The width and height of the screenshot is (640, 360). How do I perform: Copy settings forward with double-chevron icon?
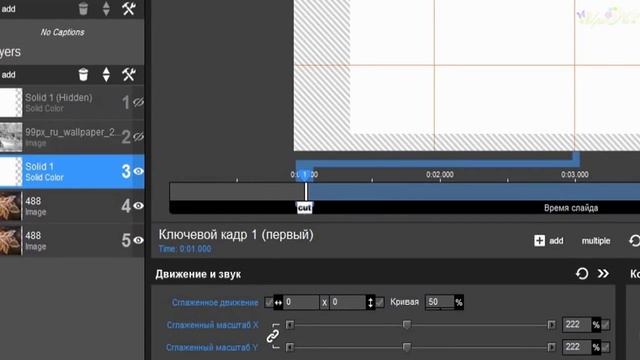coord(603,273)
